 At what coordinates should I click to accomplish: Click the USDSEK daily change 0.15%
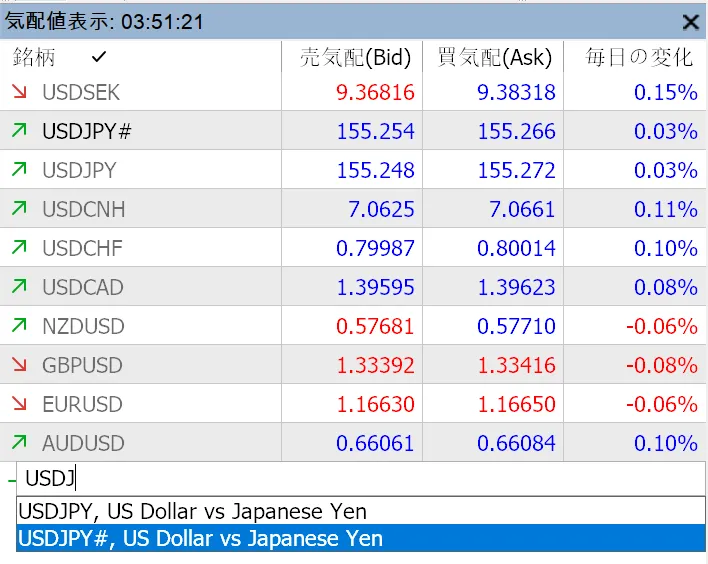(x=666, y=93)
